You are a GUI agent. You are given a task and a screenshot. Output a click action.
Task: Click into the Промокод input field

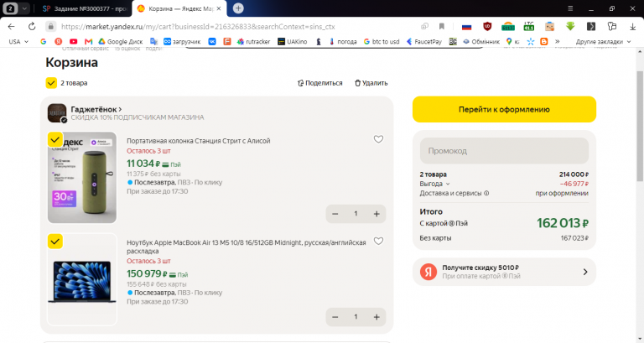click(504, 151)
